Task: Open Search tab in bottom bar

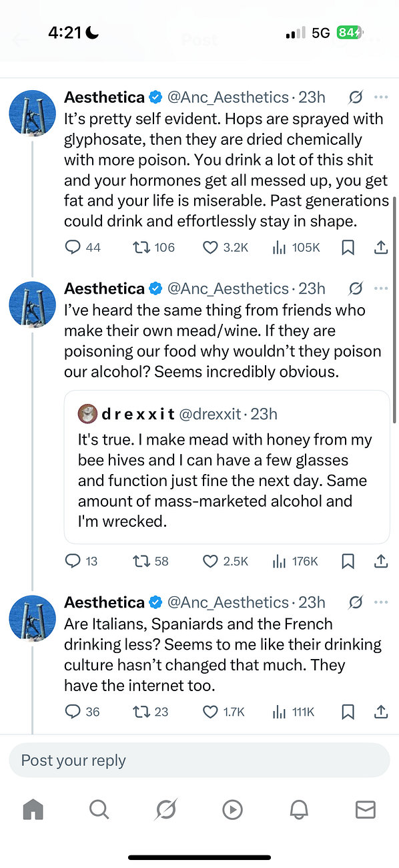Action: pyautogui.click(x=99, y=810)
